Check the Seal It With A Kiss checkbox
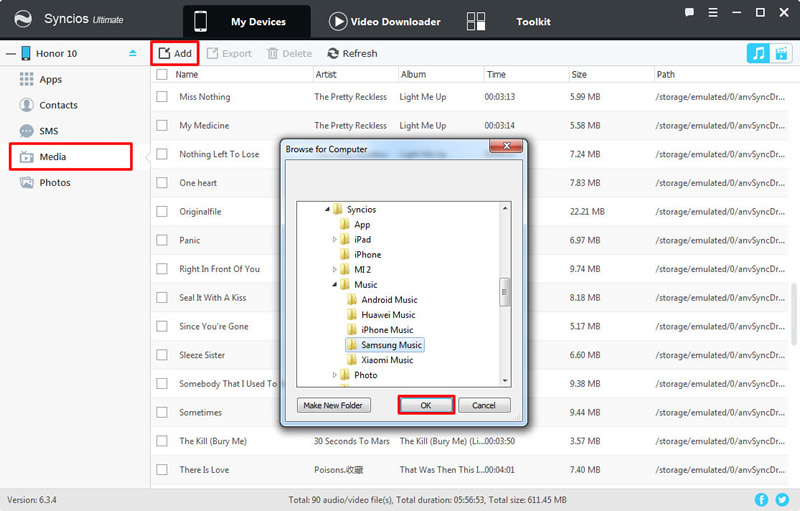800x511 pixels. pos(162,297)
